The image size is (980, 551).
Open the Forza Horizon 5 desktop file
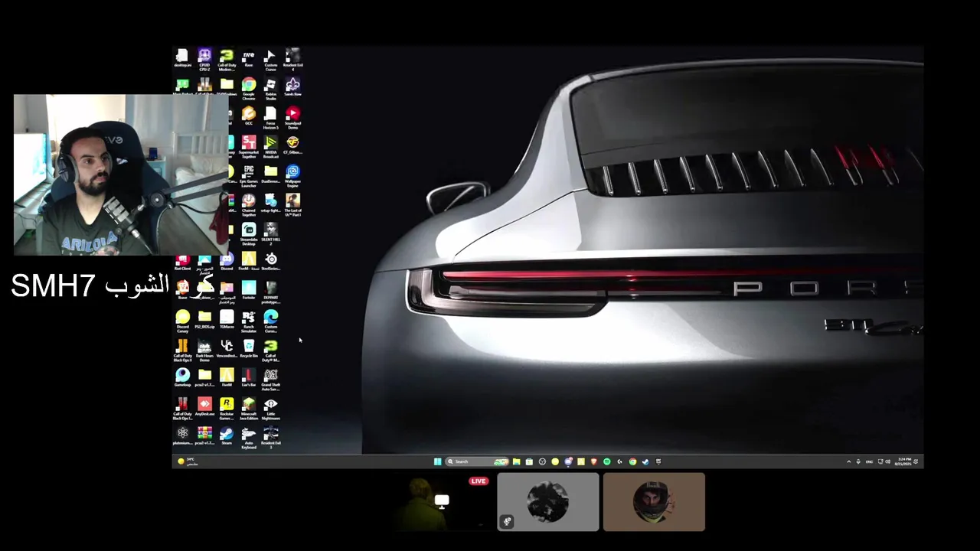tap(271, 119)
